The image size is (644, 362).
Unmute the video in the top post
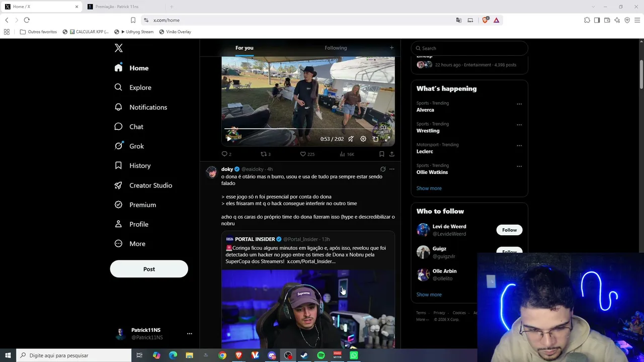(x=351, y=139)
